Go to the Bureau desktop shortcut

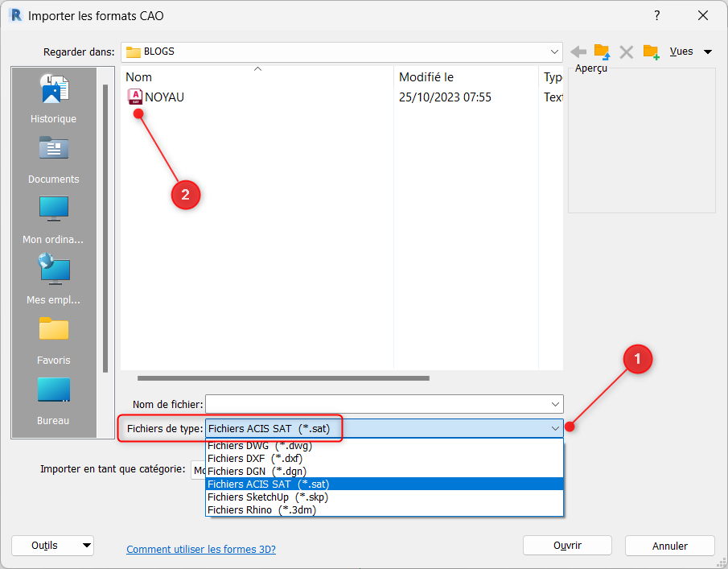54,402
